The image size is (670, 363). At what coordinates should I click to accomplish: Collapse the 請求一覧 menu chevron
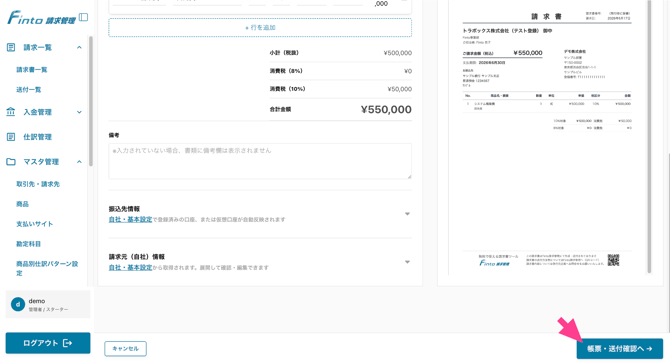point(79,47)
